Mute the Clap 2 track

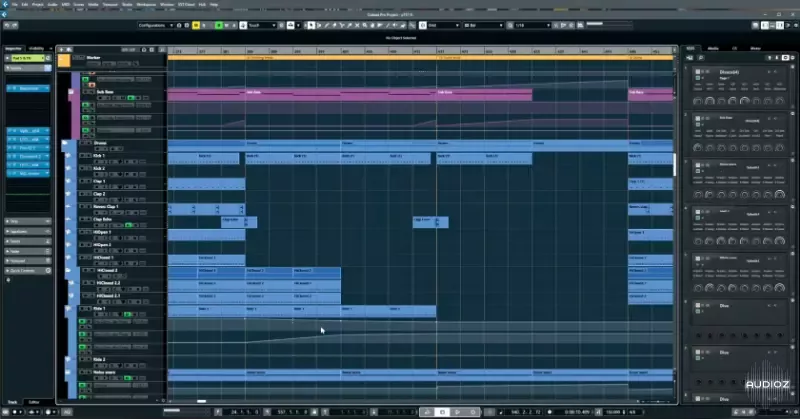click(82, 194)
